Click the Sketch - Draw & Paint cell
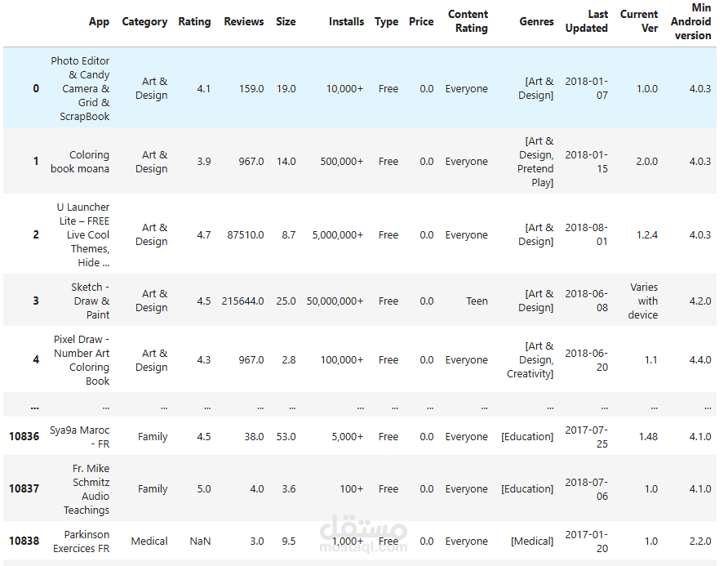The image size is (728, 566). coord(90,301)
